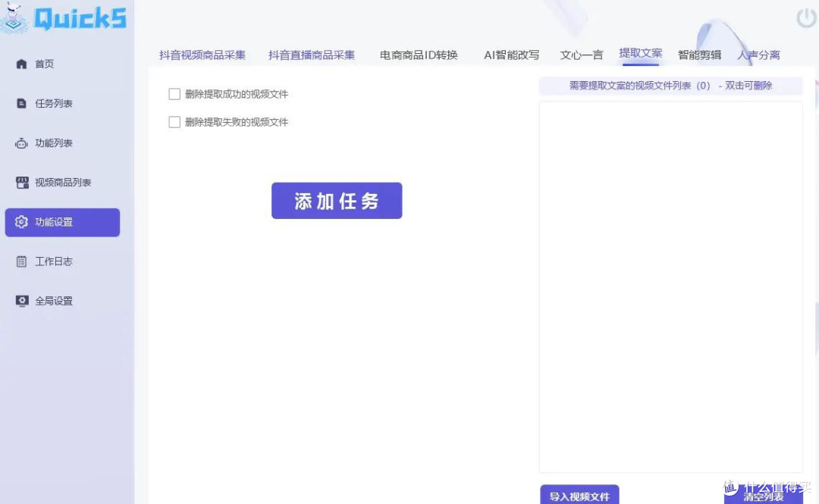
Task: Click the 添加任务 button
Action: (x=337, y=201)
